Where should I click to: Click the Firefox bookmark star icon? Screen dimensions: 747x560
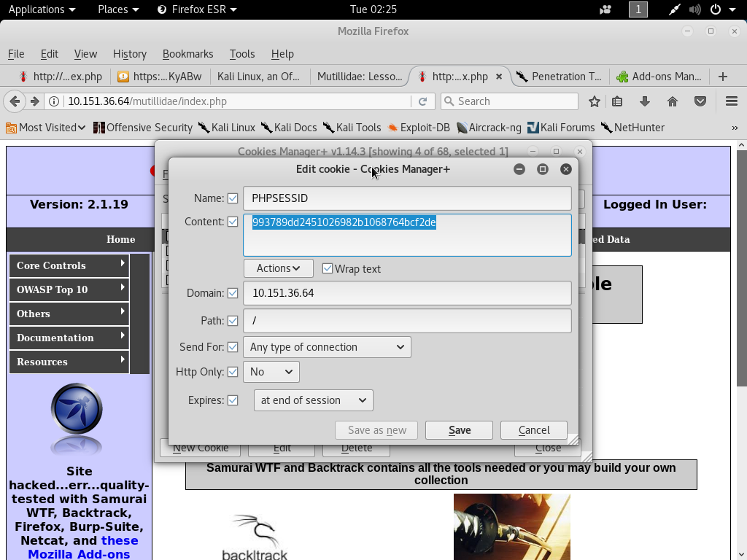[595, 101]
